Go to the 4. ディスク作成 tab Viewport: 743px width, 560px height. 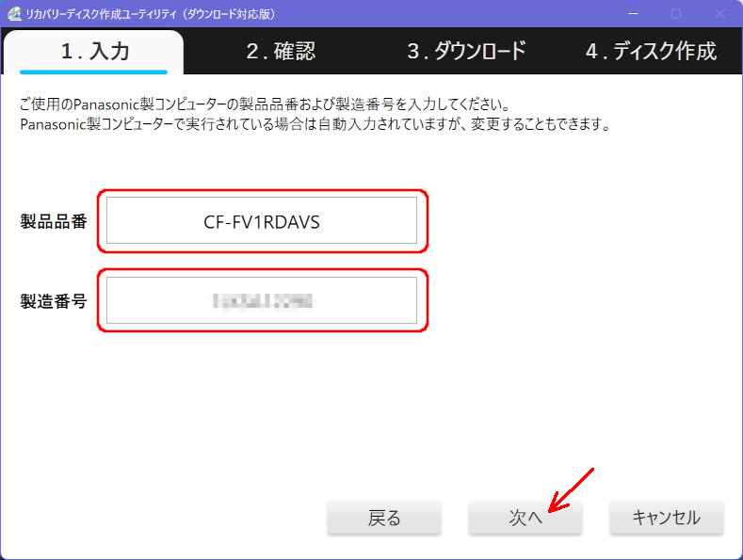click(x=651, y=51)
